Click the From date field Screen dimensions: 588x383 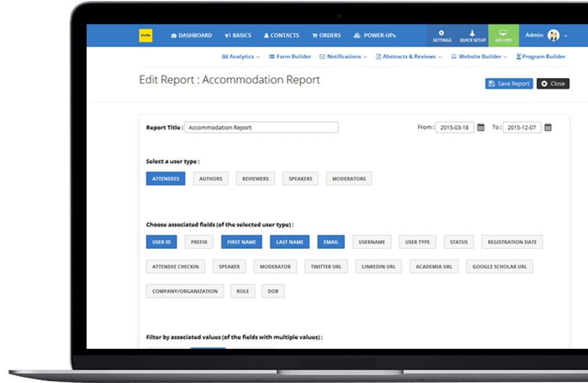click(x=454, y=127)
